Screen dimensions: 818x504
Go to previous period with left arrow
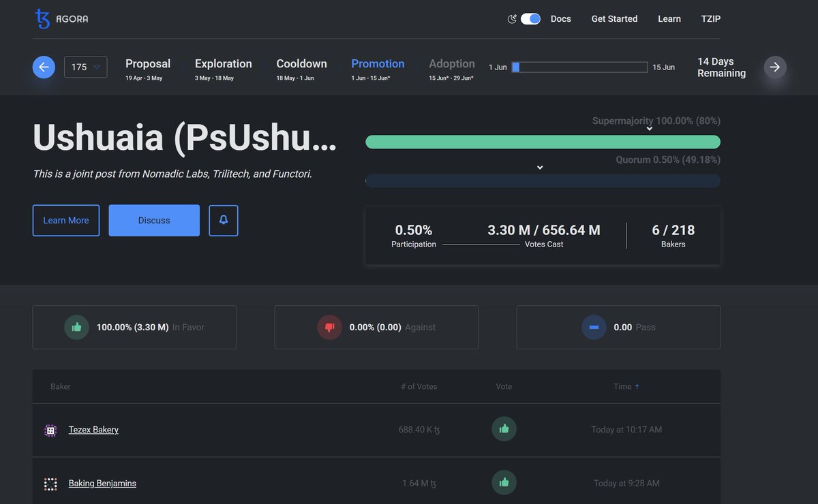(44, 67)
